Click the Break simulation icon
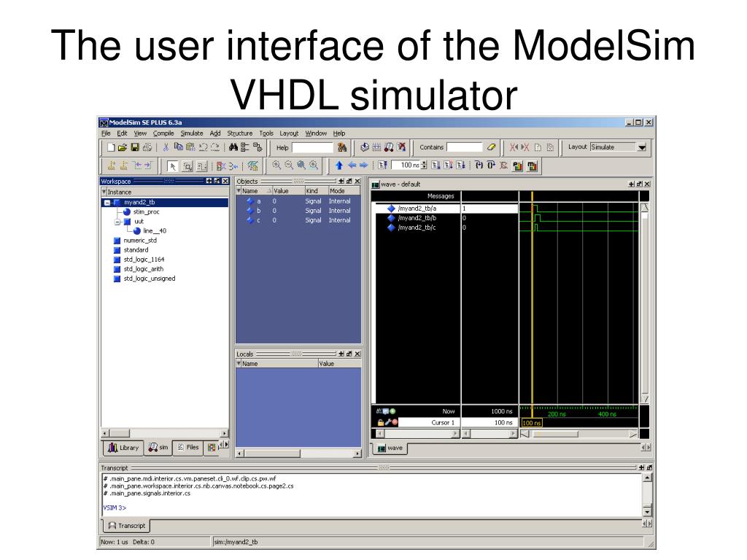The height and width of the screenshot is (560, 747). (401, 147)
